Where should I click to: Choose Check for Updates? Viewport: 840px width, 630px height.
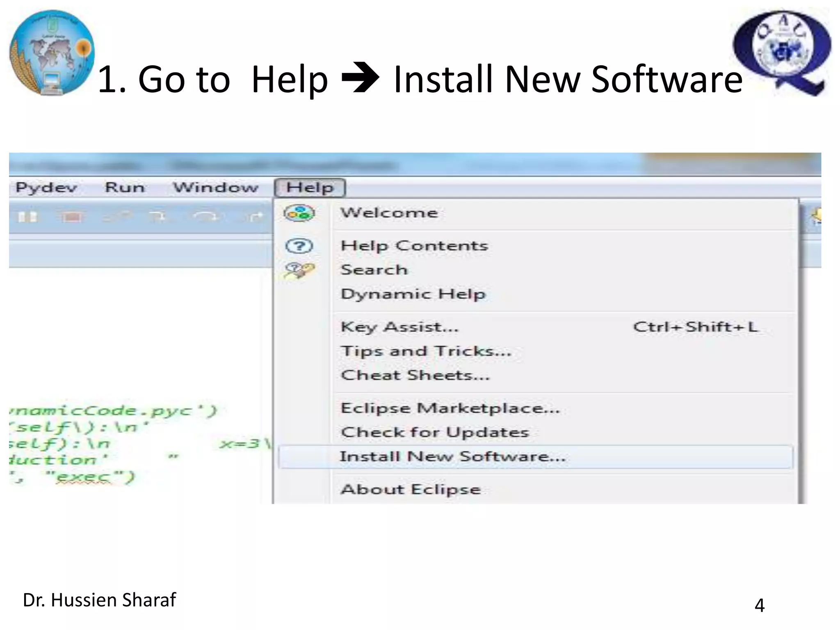535,432
